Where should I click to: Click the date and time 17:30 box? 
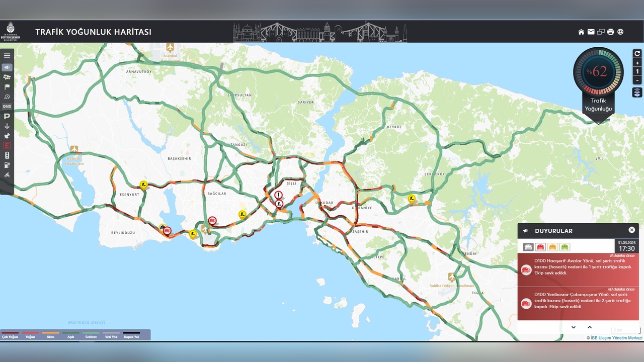coord(627,246)
